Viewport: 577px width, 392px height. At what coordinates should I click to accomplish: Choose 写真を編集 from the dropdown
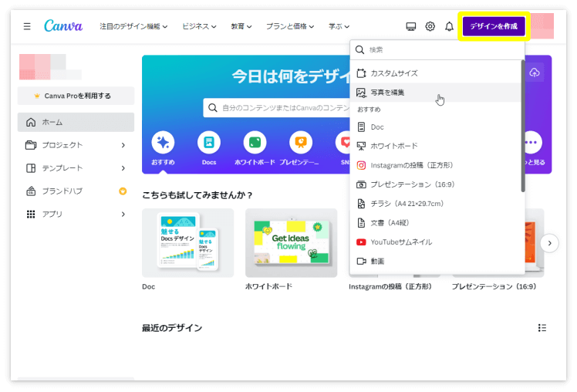pos(436,93)
